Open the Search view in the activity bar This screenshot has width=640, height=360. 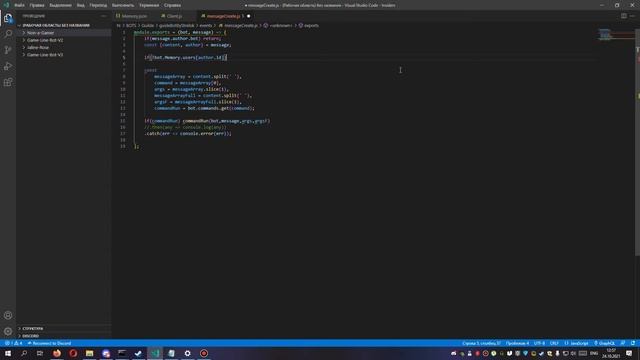click(x=8, y=34)
